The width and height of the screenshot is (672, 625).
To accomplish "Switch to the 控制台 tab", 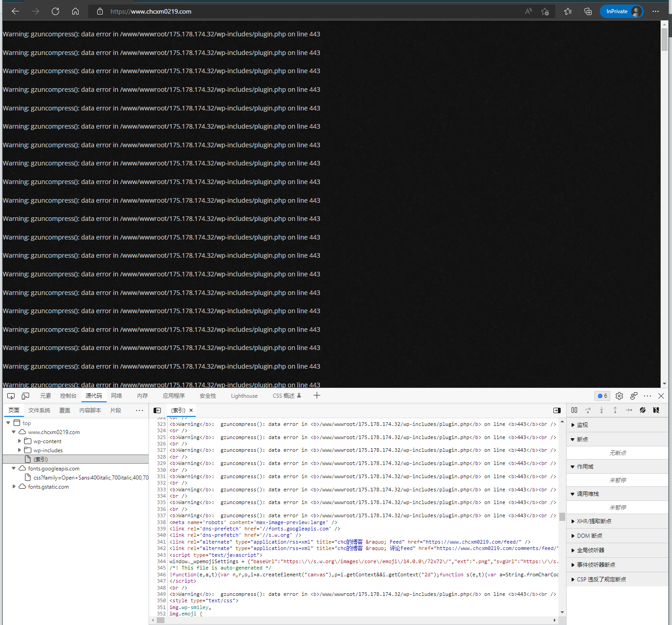I will tap(68, 396).
